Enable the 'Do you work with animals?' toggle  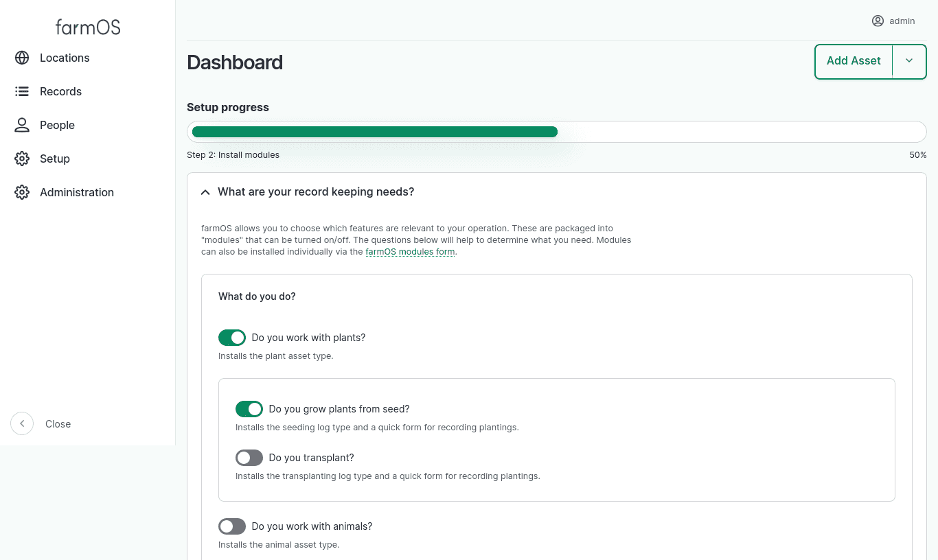coord(232,526)
